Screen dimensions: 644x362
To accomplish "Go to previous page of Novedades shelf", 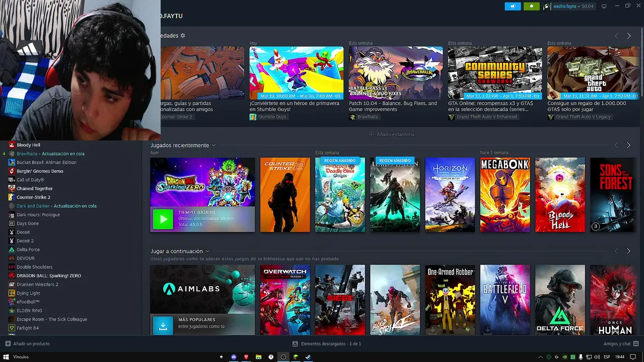I will tap(616, 36).
